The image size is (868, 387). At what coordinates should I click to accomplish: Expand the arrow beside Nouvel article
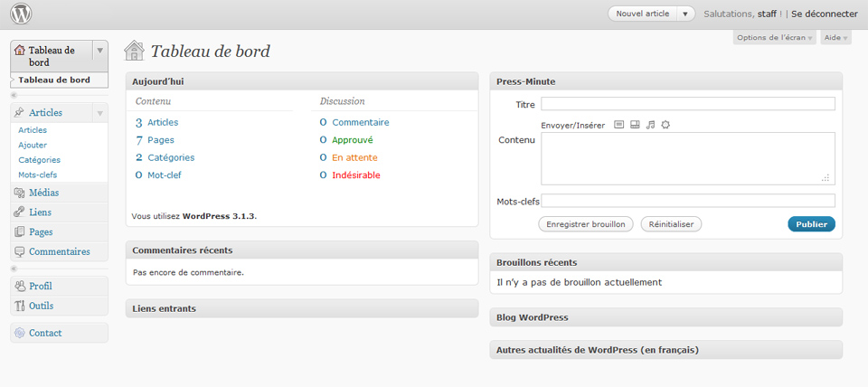tap(685, 14)
